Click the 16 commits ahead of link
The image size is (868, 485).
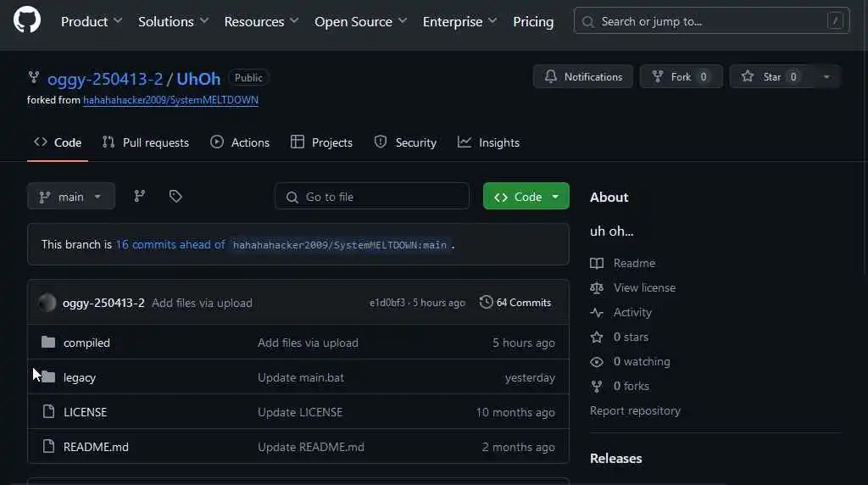[x=170, y=244]
